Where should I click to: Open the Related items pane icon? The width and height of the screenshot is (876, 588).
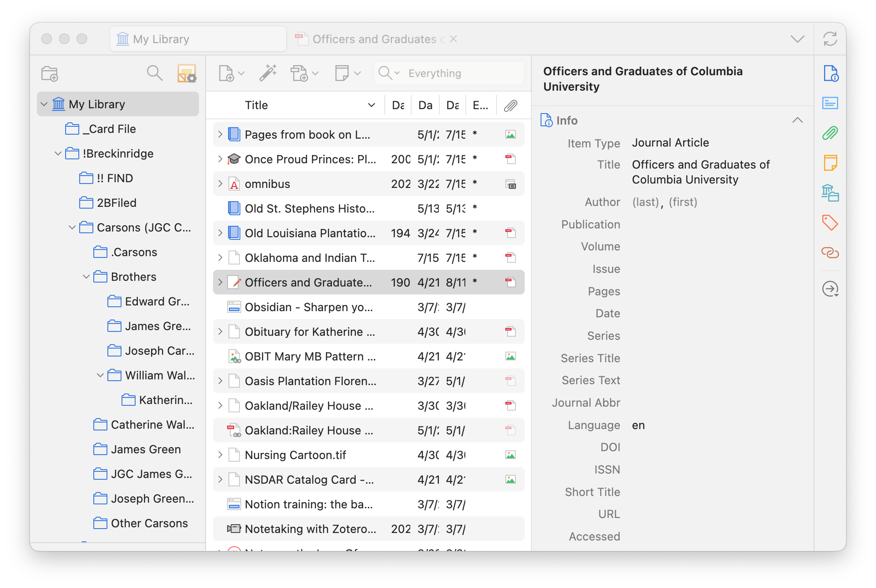point(830,253)
